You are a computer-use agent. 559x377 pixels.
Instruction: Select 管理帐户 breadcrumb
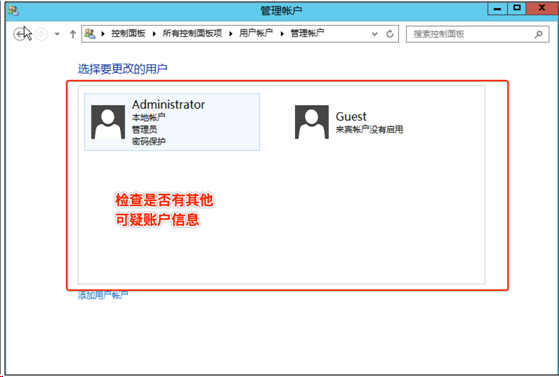click(307, 34)
